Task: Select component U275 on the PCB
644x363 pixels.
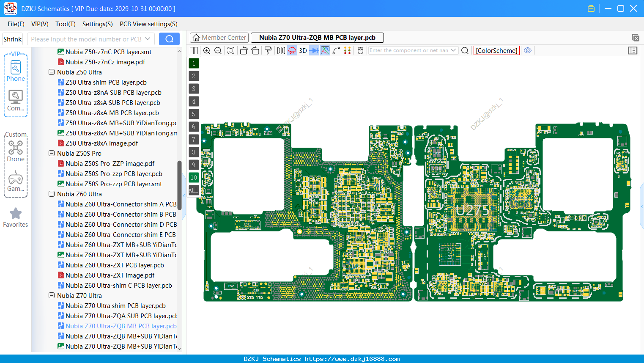Action: pyautogui.click(x=472, y=210)
